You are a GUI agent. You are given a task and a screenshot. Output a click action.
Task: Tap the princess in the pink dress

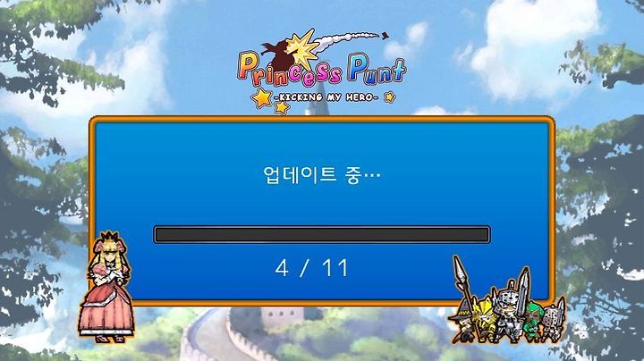[x=107, y=287]
